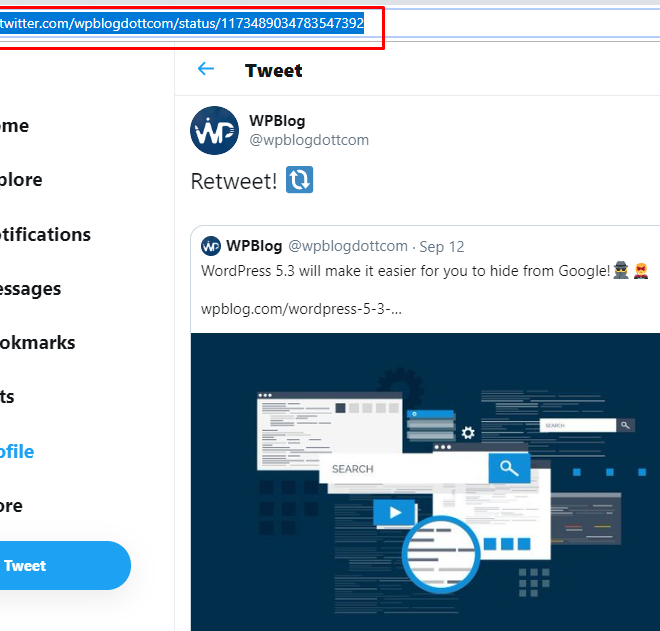This screenshot has width=660, height=631.
Task: Click the @wpblogdottcom handle under WPBlog
Action: [x=309, y=140]
